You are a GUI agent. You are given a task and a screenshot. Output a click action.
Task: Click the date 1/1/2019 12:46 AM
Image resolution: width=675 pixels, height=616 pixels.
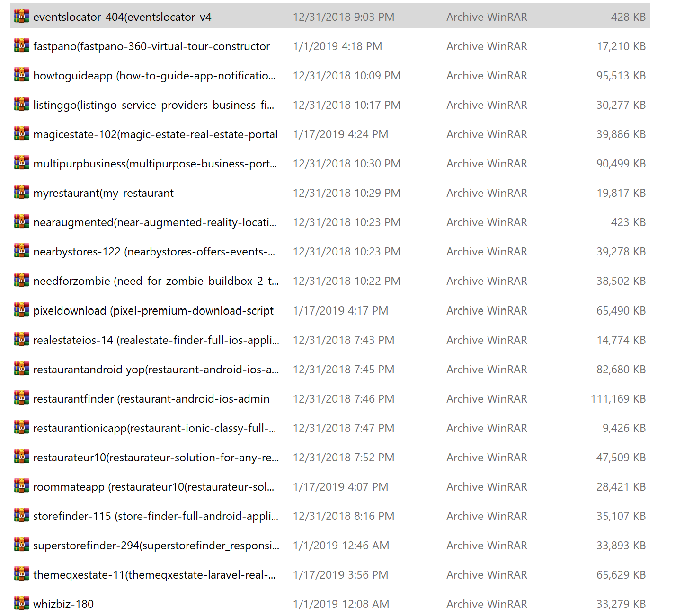[x=341, y=546]
